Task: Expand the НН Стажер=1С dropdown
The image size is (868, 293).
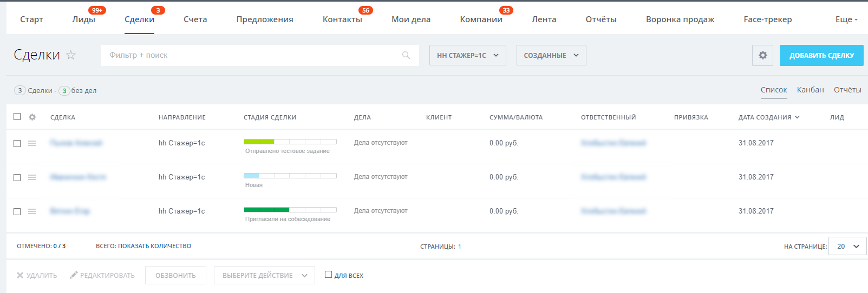Action: tap(467, 55)
